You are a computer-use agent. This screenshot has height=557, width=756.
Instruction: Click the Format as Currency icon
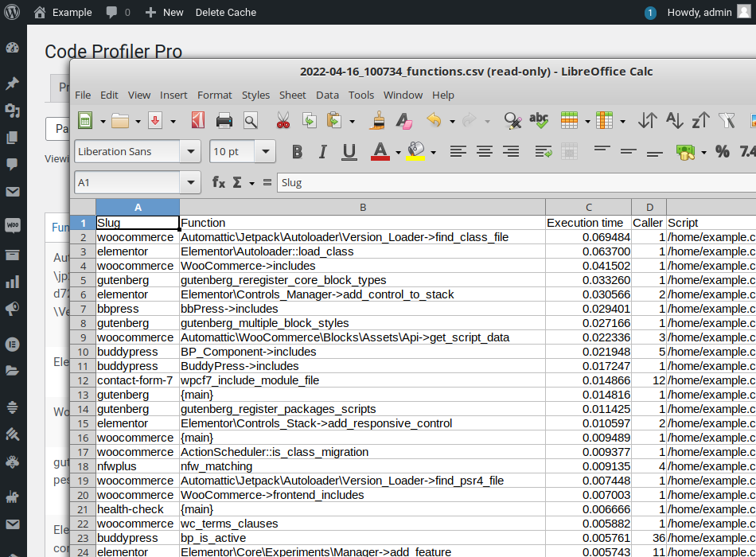[x=685, y=153]
